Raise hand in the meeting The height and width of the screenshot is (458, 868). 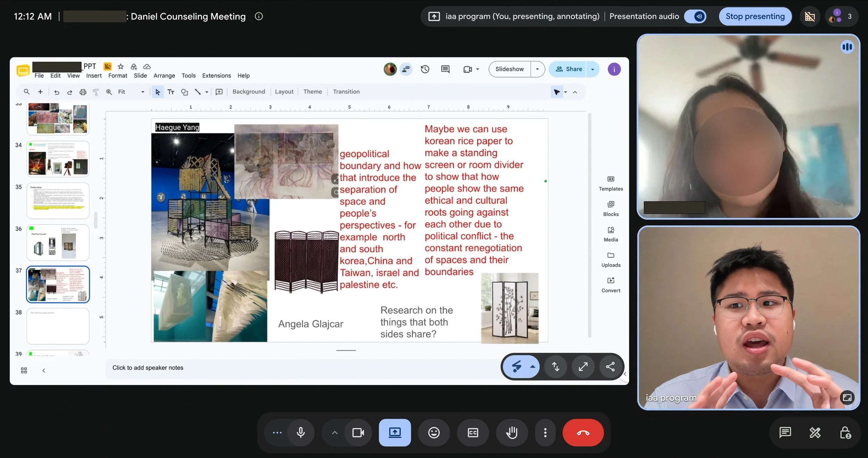pos(512,433)
